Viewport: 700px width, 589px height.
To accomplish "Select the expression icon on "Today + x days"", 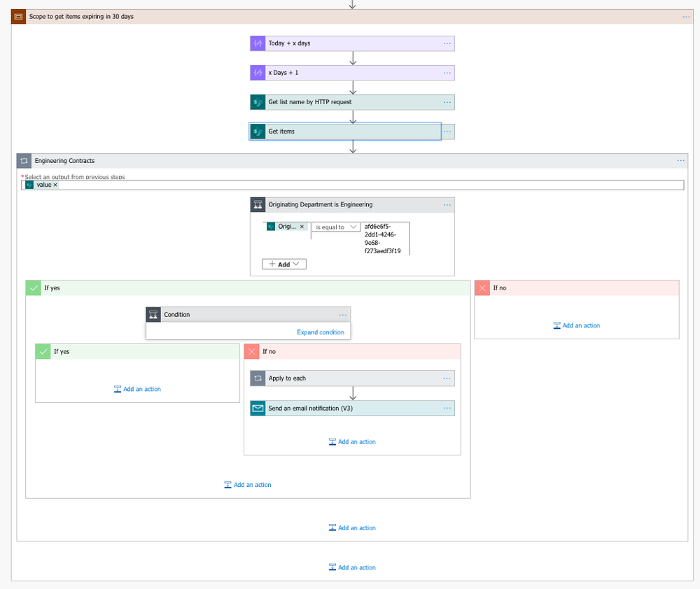I will [257, 43].
